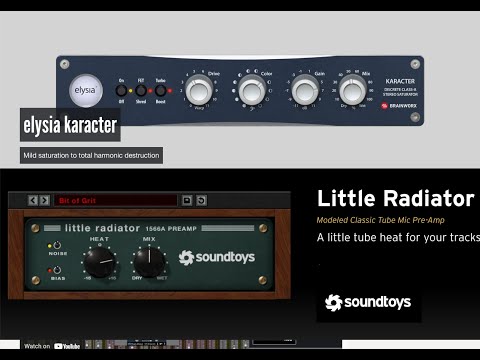The width and height of the screenshot is (480, 360).
Task: Go to previous preset in Little Radiator
Action: 33,200
